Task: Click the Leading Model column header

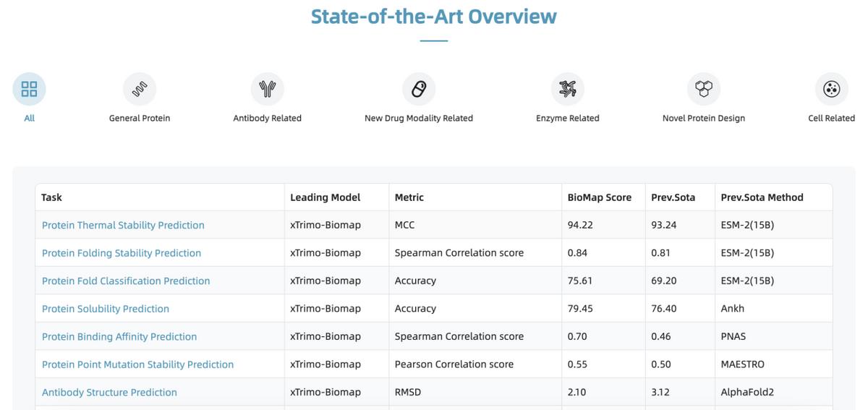Action: point(325,197)
